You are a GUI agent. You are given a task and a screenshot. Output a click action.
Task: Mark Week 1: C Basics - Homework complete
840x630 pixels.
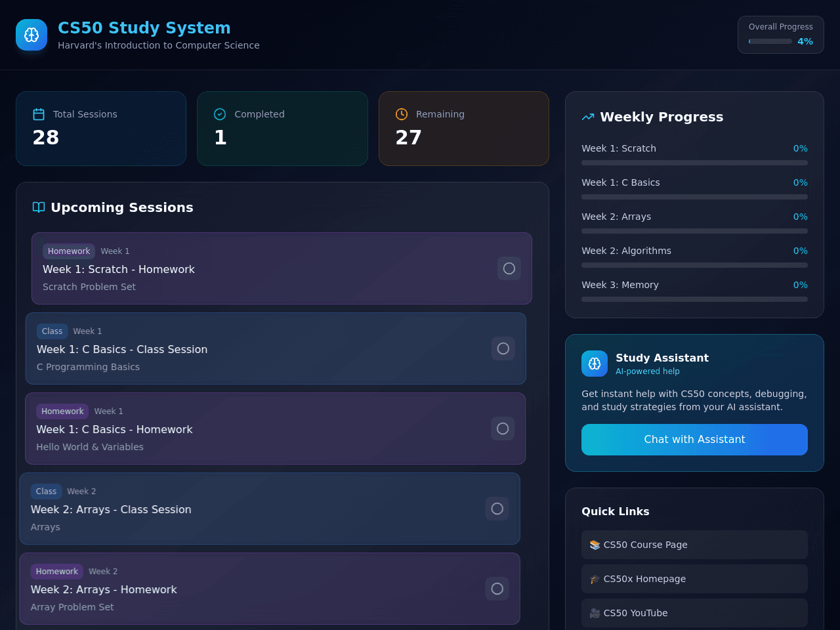coord(503,429)
